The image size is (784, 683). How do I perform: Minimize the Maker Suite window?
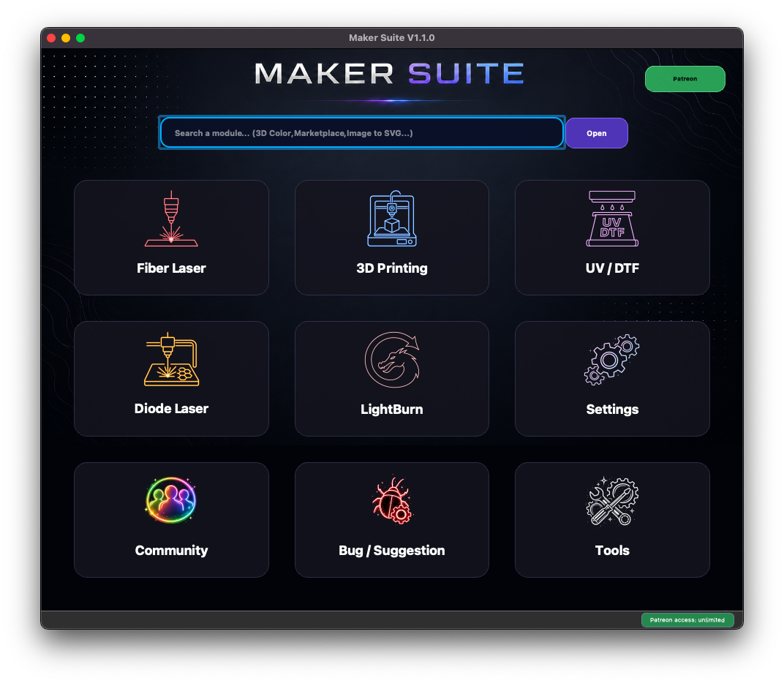[66, 38]
